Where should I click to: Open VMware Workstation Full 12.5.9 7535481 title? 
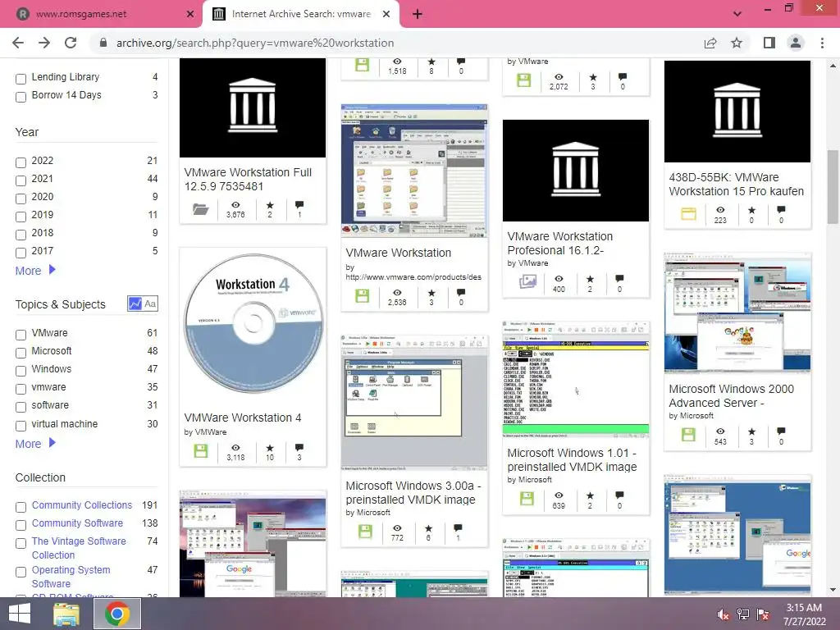[248, 180]
